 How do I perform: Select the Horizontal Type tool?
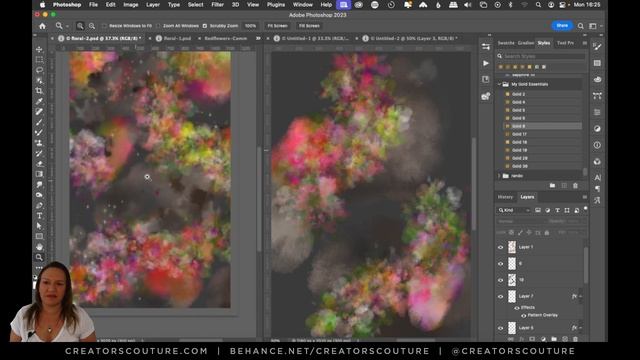(39, 216)
